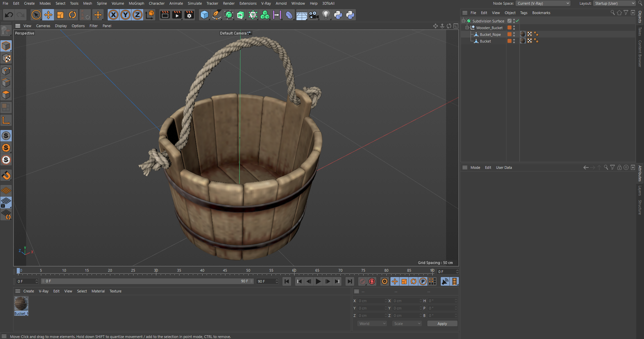
Task: Toggle Snap magnet icon in sidebar
Action: coord(6,175)
